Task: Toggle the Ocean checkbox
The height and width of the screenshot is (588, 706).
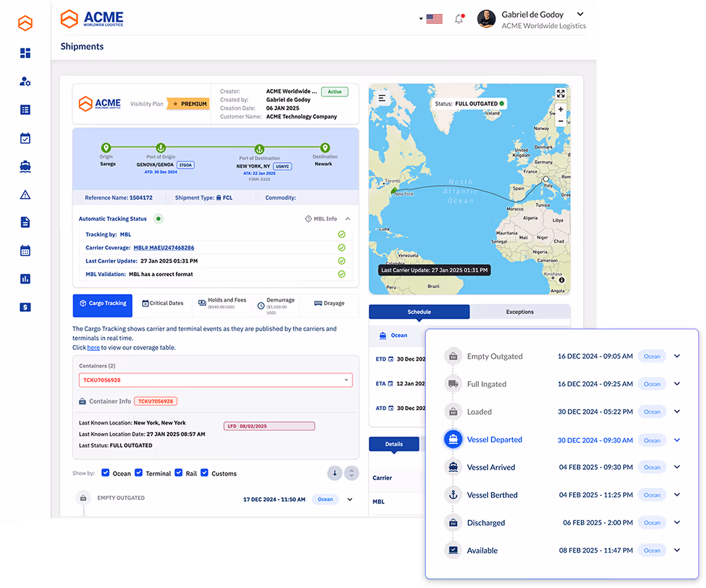Action: tap(105, 473)
